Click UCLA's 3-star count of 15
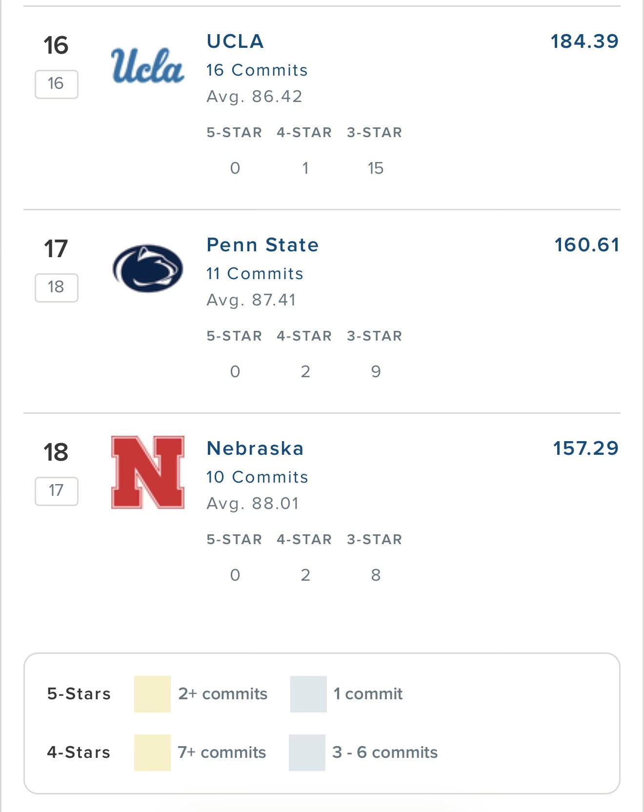This screenshot has height=812, width=644. click(375, 168)
